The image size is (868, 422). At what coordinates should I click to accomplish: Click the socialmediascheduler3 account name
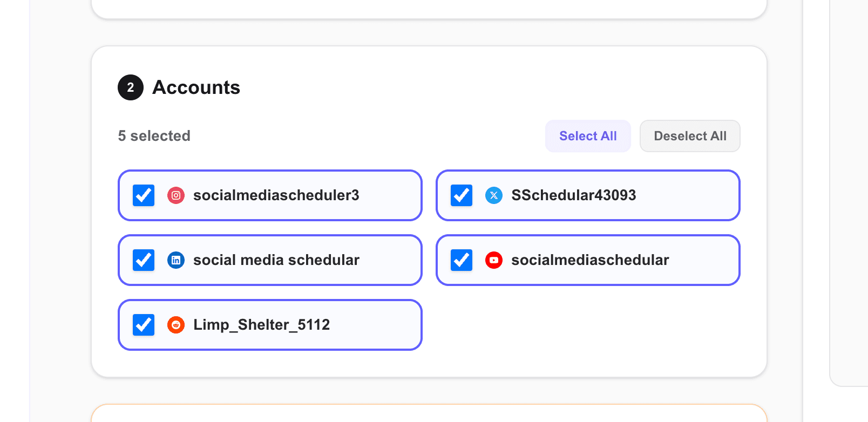[x=276, y=195]
